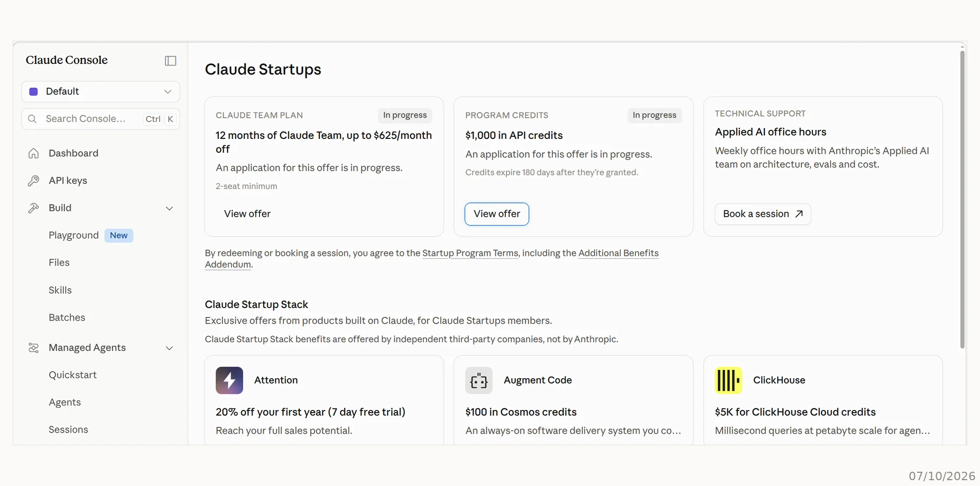Click the Managed Agents icon

pos(33,348)
